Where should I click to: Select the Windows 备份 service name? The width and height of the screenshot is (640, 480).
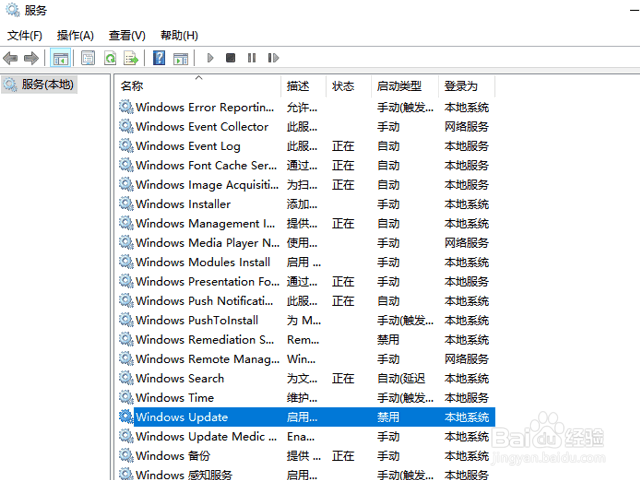coord(173,456)
